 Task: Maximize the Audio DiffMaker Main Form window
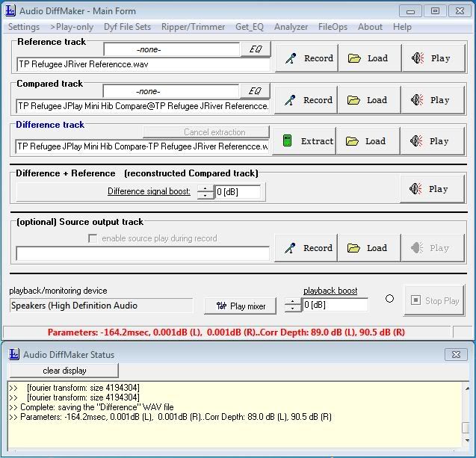435,11
